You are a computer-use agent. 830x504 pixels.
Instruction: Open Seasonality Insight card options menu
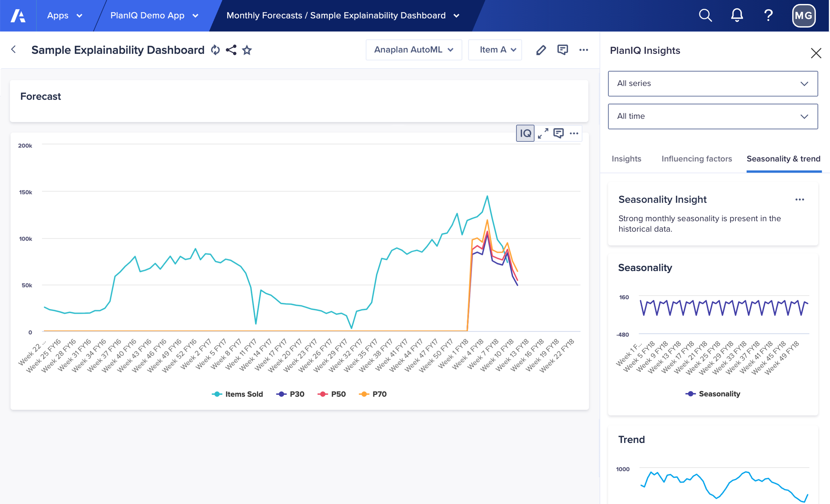point(799,200)
